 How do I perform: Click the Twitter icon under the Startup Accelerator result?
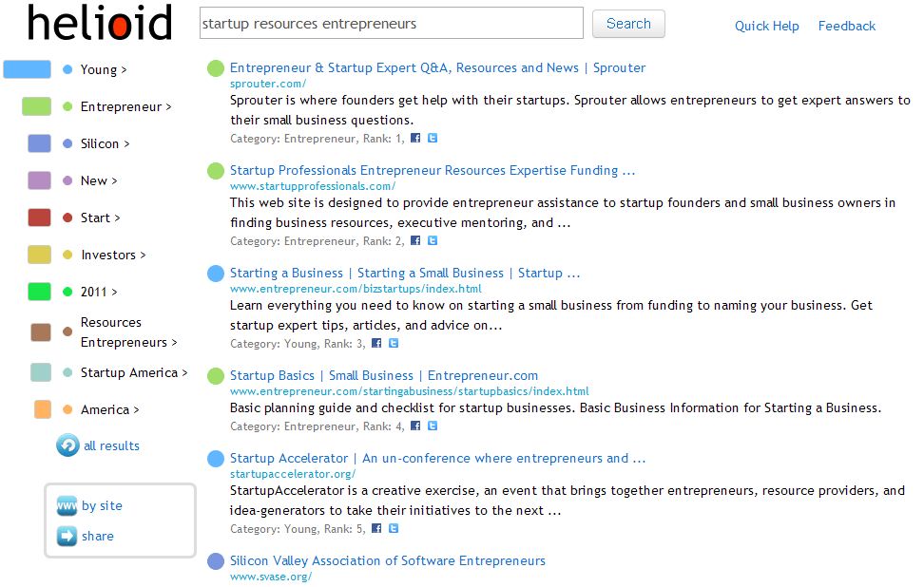tap(394, 529)
